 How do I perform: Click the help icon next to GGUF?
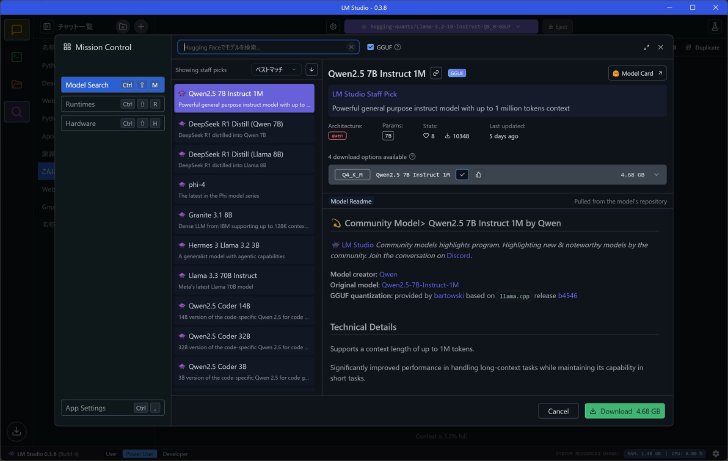coord(397,47)
